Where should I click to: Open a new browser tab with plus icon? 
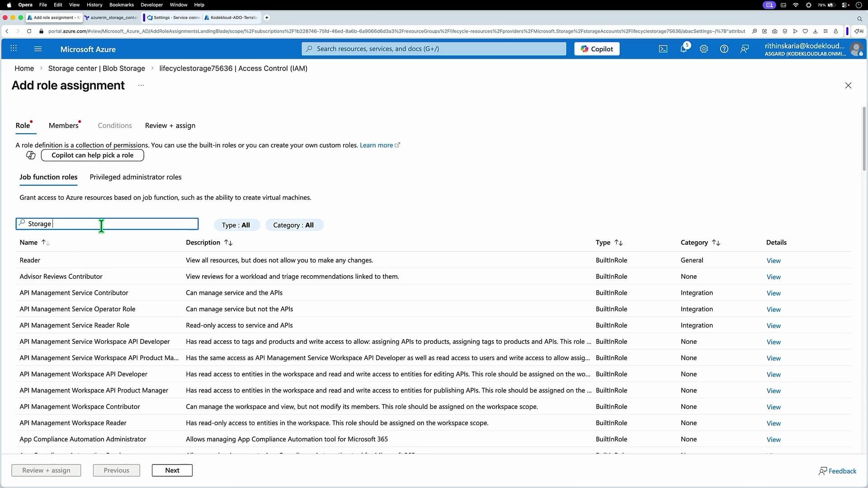(x=267, y=18)
